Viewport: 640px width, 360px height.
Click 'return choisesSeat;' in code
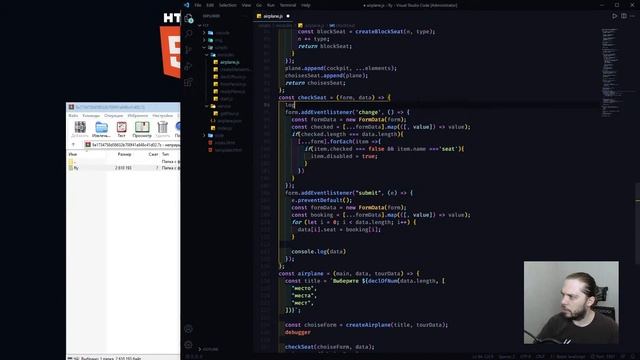[x=316, y=82]
